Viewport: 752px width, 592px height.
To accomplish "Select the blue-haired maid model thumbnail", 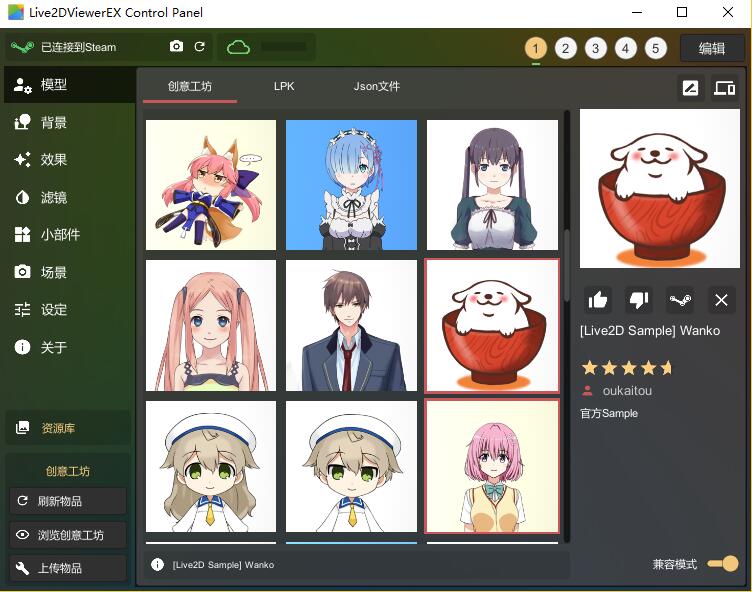I will pyautogui.click(x=351, y=185).
